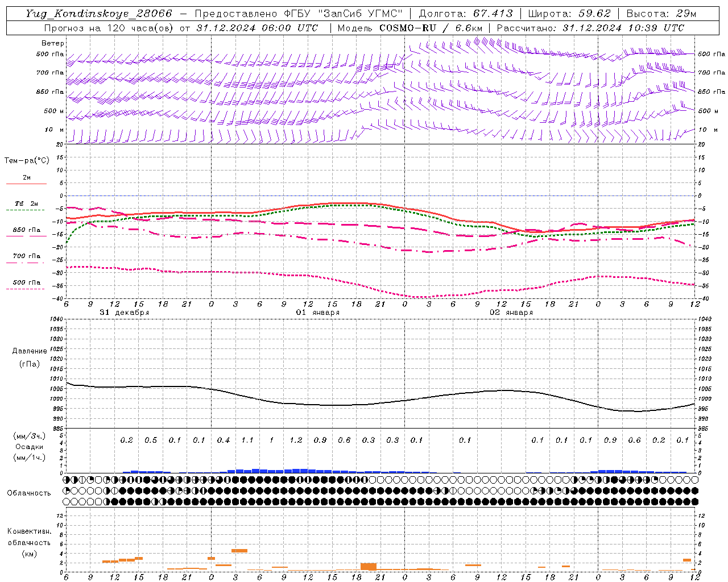Click the tallest orange convective cloud bar
Viewport: 728px width, 582px height.
369,567
